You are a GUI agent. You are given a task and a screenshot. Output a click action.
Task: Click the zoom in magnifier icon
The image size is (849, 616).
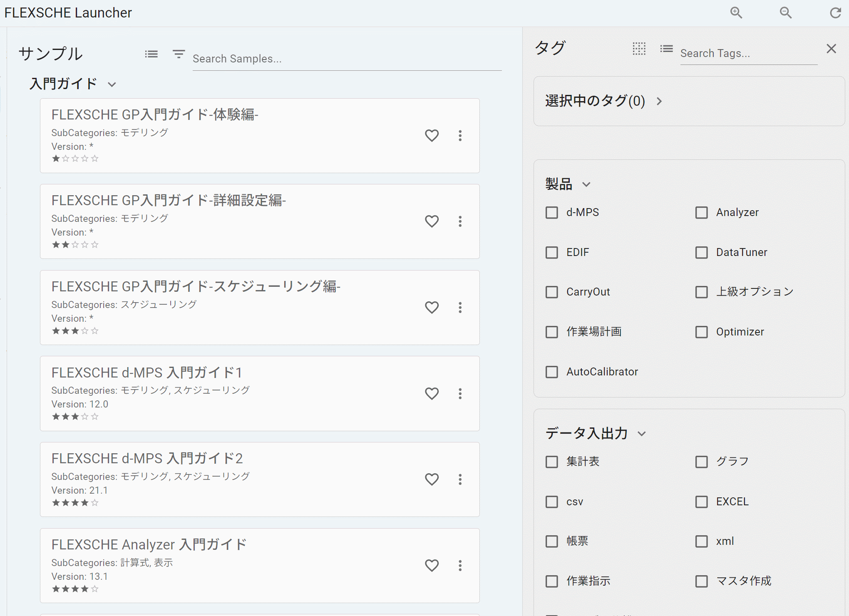736,12
